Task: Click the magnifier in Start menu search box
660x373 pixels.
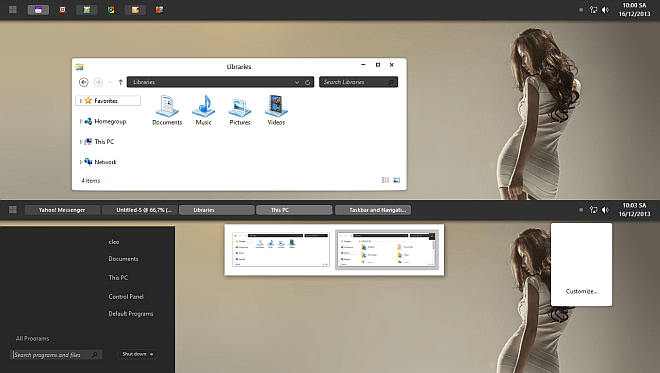Action: pos(95,355)
